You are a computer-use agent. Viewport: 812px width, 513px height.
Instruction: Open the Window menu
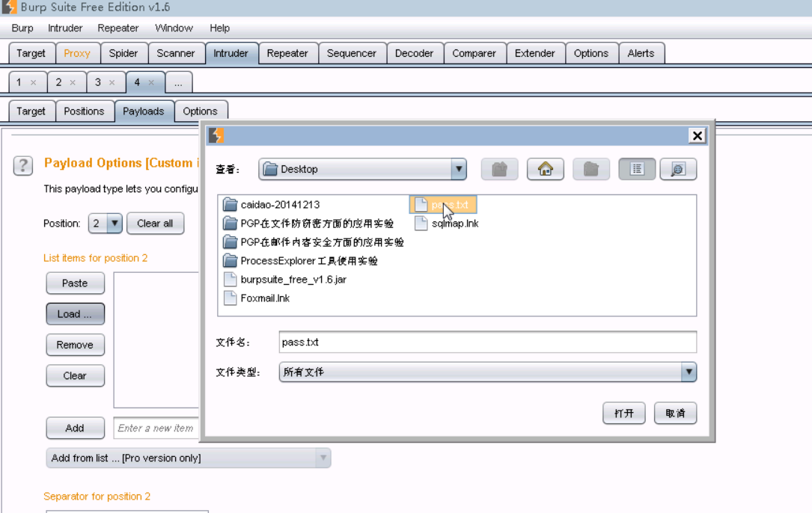(x=174, y=28)
